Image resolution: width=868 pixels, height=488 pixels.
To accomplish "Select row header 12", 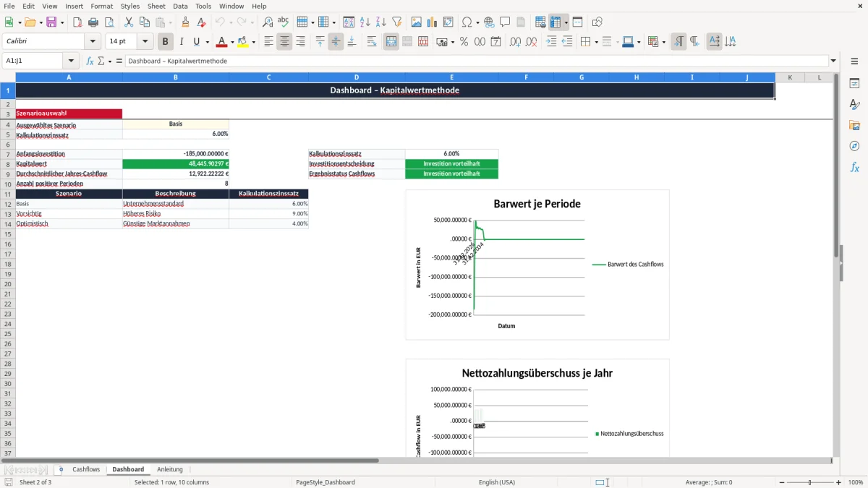I will [x=7, y=204].
